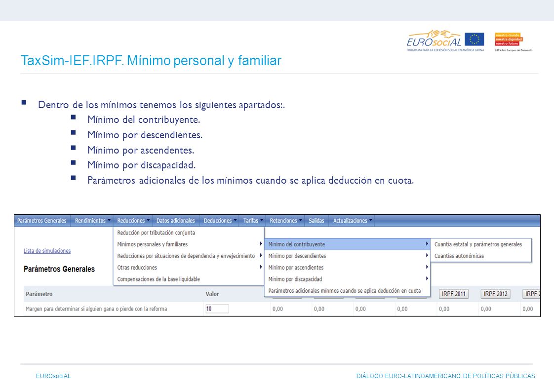Click the Parámetro column header
This screenshot has width=554, height=392.
(x=39, y=294)
